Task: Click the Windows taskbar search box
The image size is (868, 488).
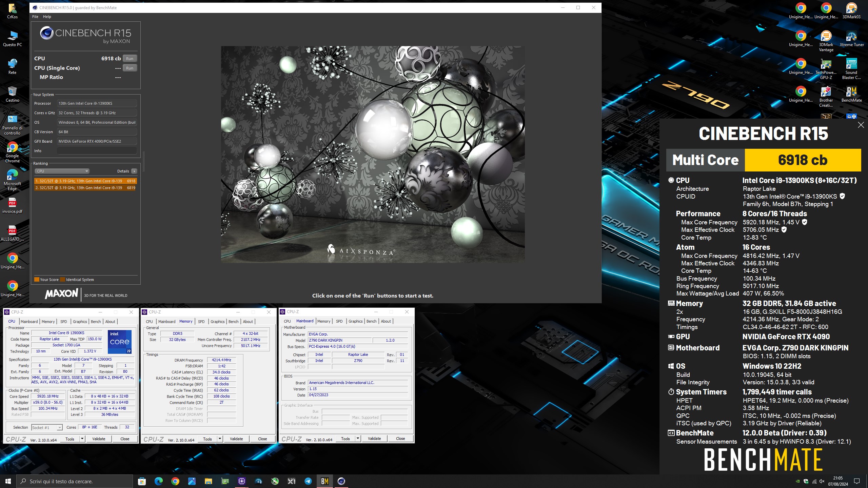Action: pyautogui.click(x=75, y=481)
